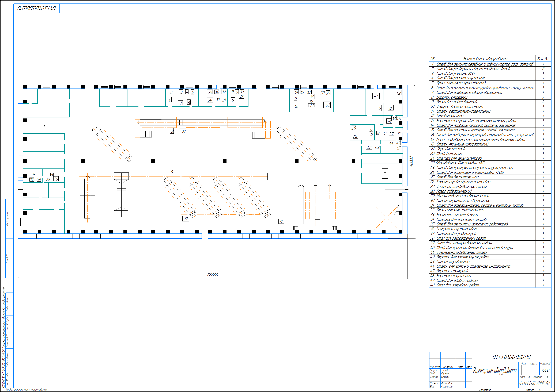The width and height of the screenshot is (555, 392).
Task: Click the 48000 width dimension text
Action: 411,161
